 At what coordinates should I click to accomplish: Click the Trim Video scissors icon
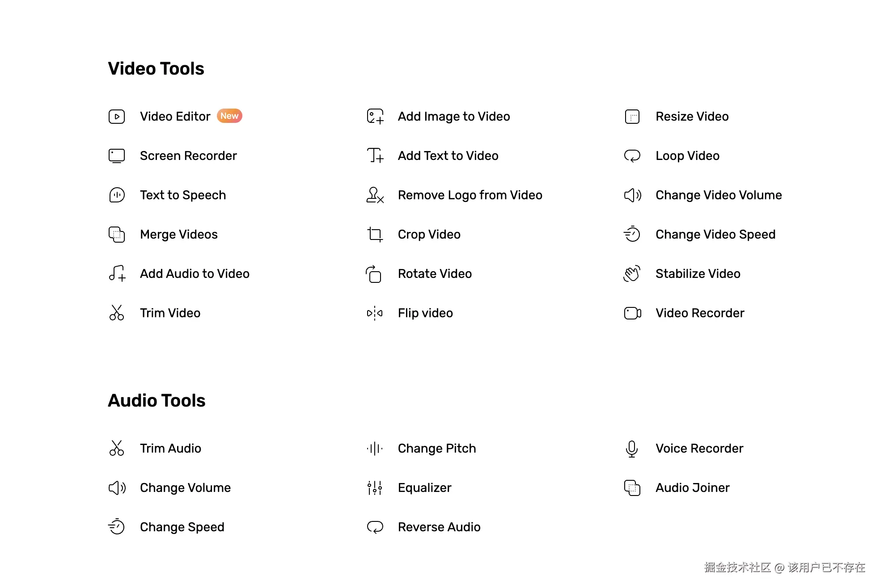tap(117, 313)
